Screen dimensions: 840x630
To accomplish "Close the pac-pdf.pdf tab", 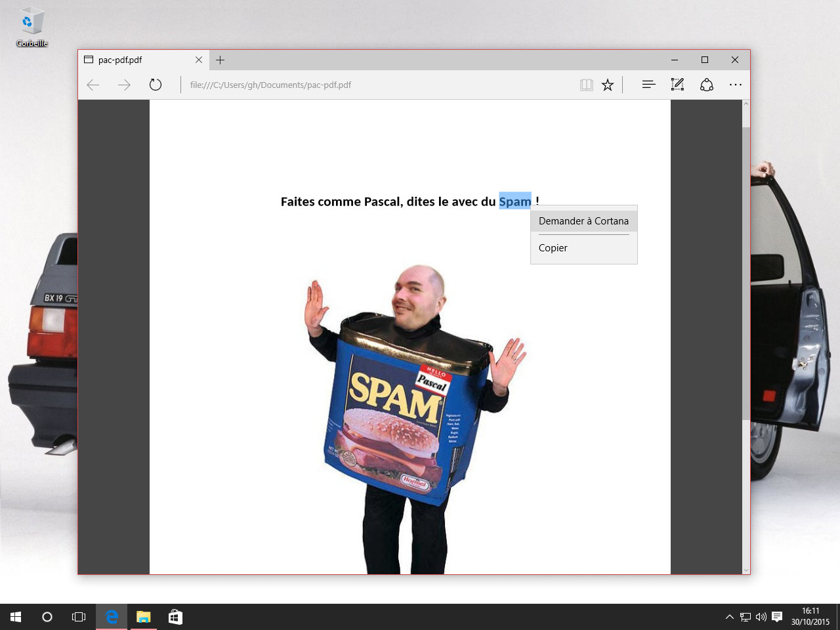I will (199, 60).
